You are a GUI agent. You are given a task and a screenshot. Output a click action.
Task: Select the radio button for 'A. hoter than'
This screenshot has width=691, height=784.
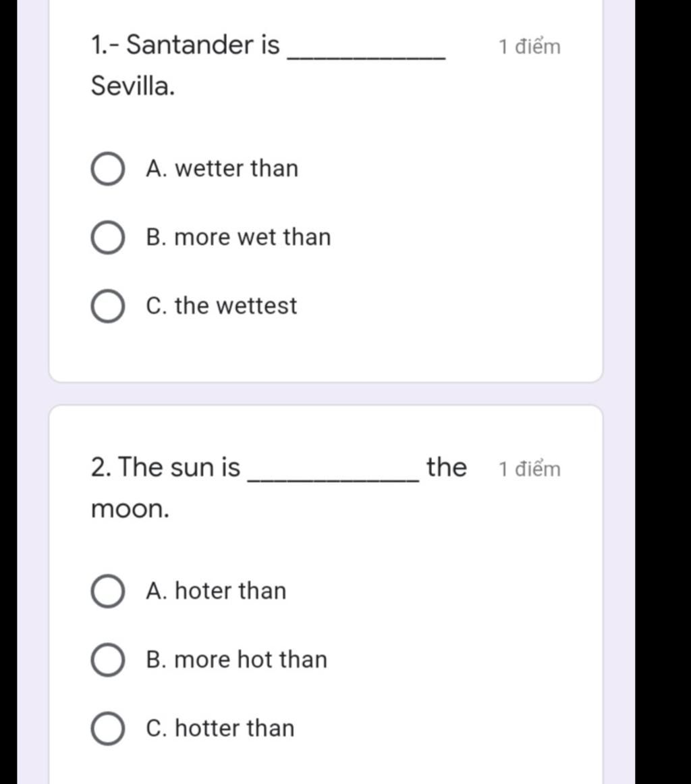(107, 592)
